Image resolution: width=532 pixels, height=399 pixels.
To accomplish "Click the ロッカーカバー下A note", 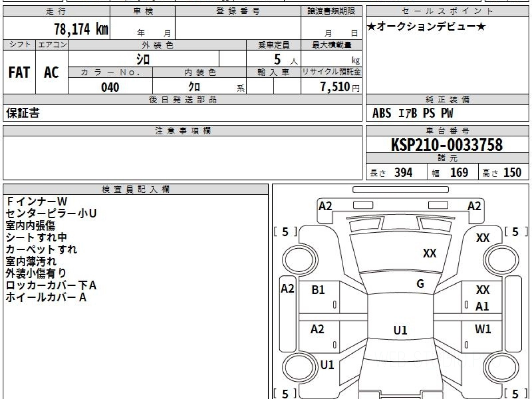I will point(51,285).
